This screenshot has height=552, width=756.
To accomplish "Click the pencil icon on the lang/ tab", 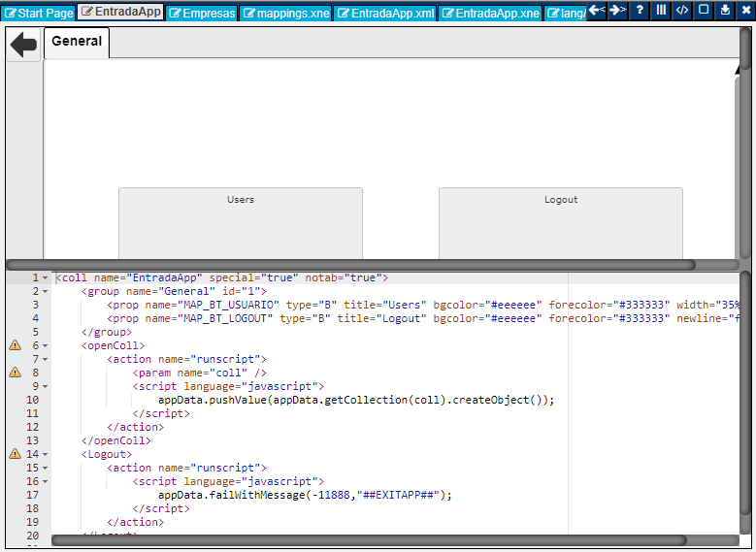I will (553, 13).
